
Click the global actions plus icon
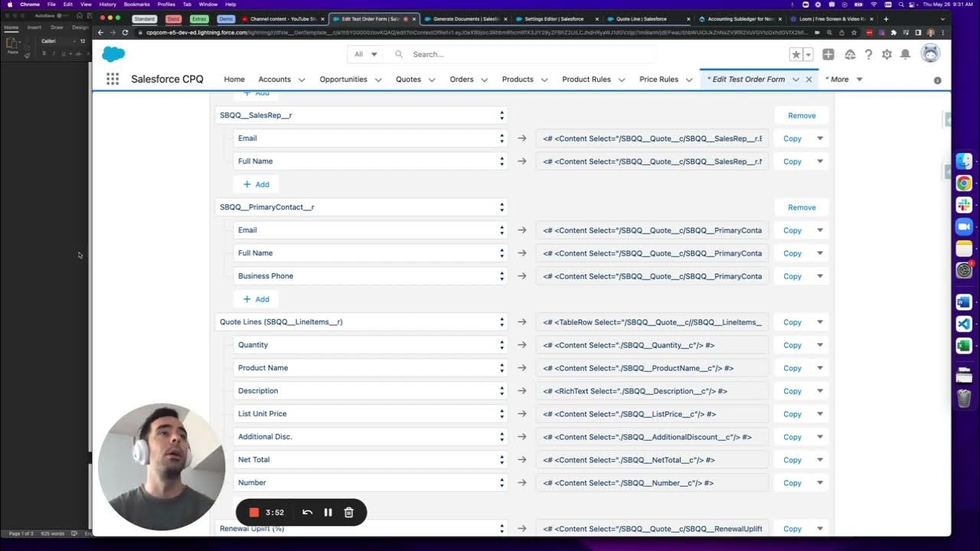tap(828, 54)
